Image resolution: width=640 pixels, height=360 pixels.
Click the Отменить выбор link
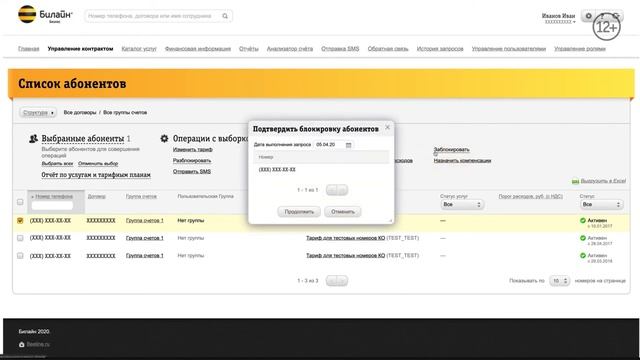point(98,164)
